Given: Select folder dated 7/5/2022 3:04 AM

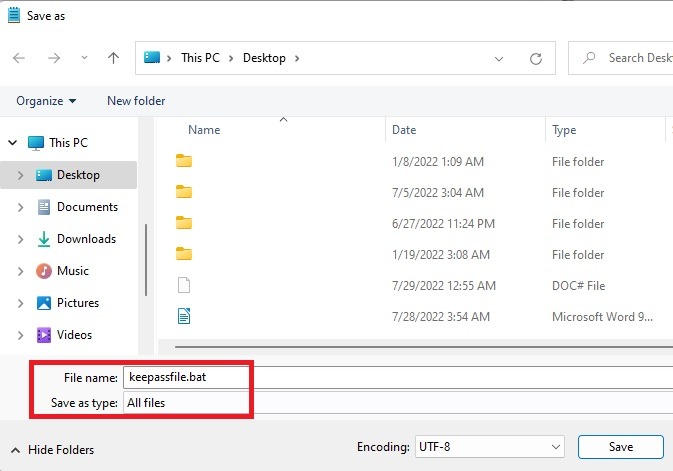Looking at the screenshot, I should click(x=184, y=192).
